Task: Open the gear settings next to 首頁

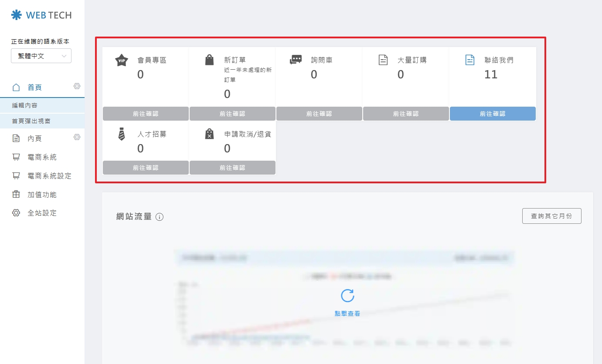Action: (x=77, y=86)
